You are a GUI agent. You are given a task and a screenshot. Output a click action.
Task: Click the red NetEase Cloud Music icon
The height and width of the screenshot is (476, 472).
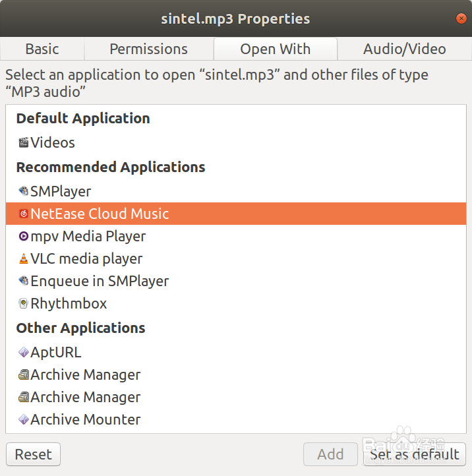coord(23,214)
